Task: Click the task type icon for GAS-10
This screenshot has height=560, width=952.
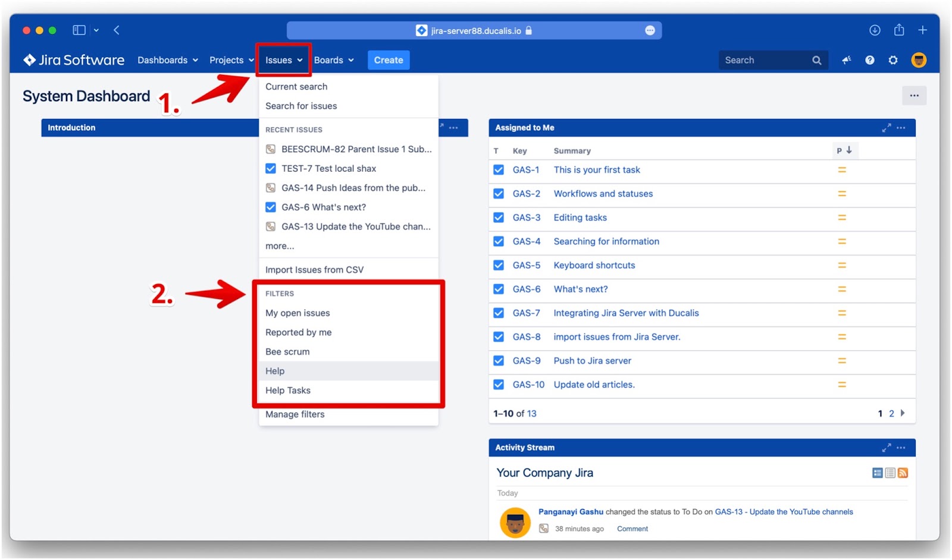Action: [499, 385]
